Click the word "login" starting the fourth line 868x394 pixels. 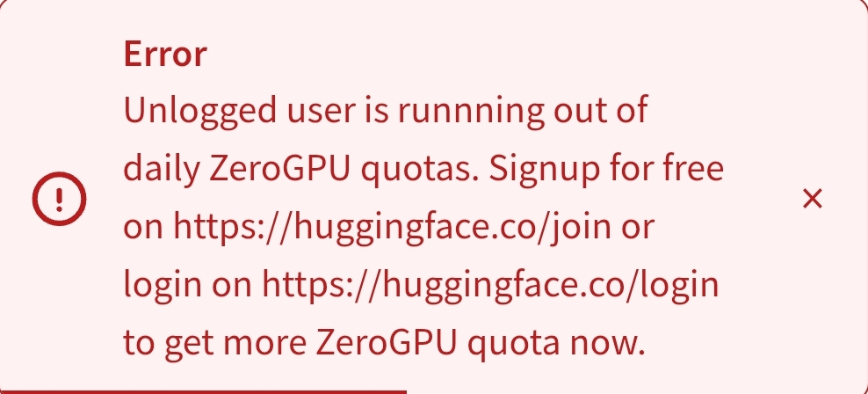(156, 284)
